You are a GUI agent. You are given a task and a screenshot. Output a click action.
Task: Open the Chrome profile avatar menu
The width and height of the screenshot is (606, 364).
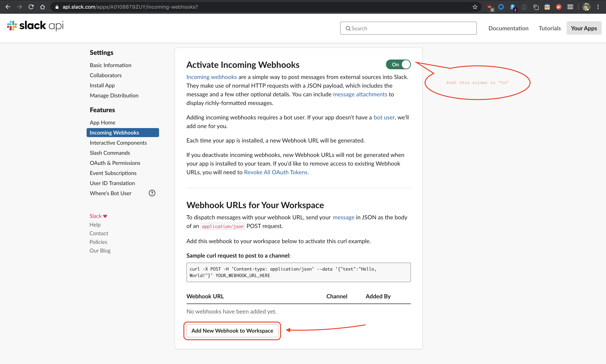[586, 7]
